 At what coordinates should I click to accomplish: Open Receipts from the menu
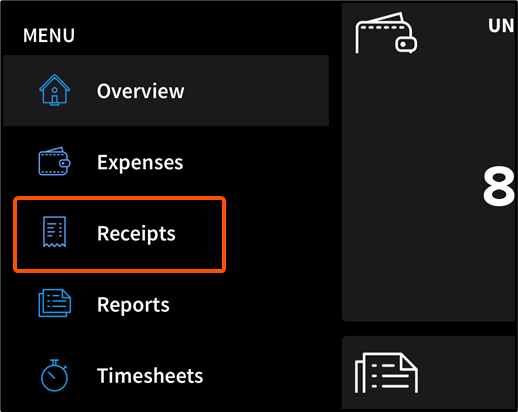tap(136, 234)
